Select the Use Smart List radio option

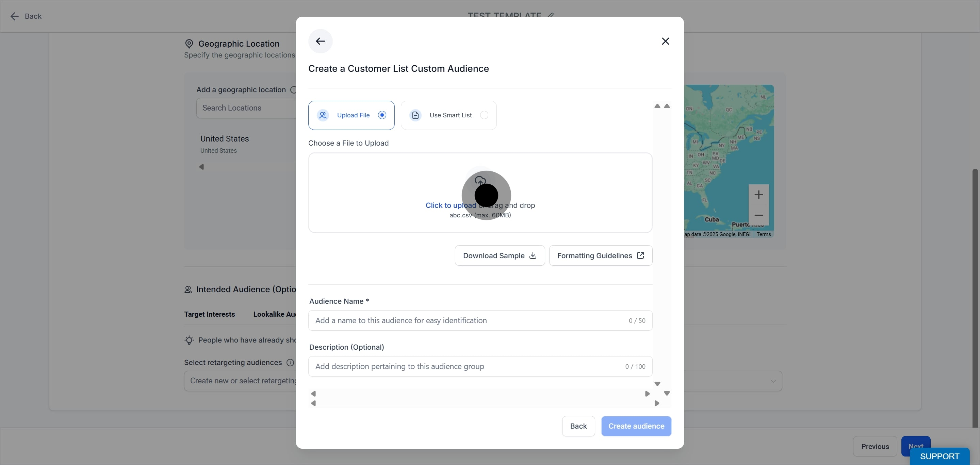[484, 115]
